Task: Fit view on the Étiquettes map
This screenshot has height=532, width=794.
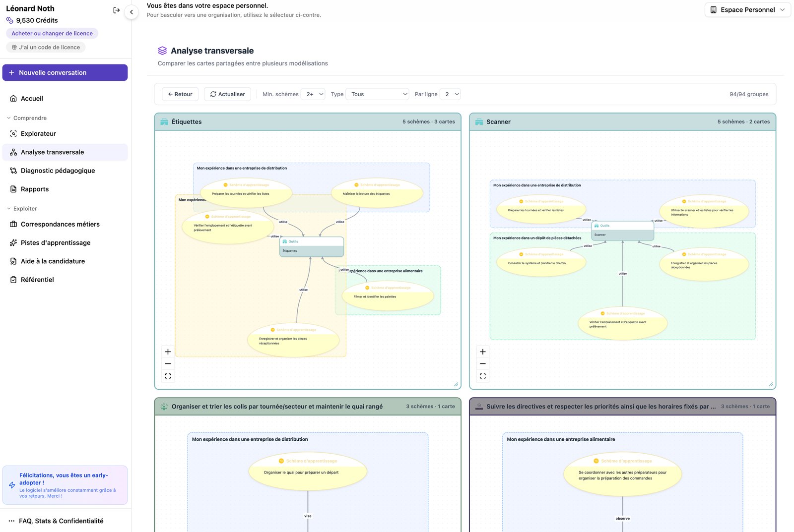Action: 168,376
